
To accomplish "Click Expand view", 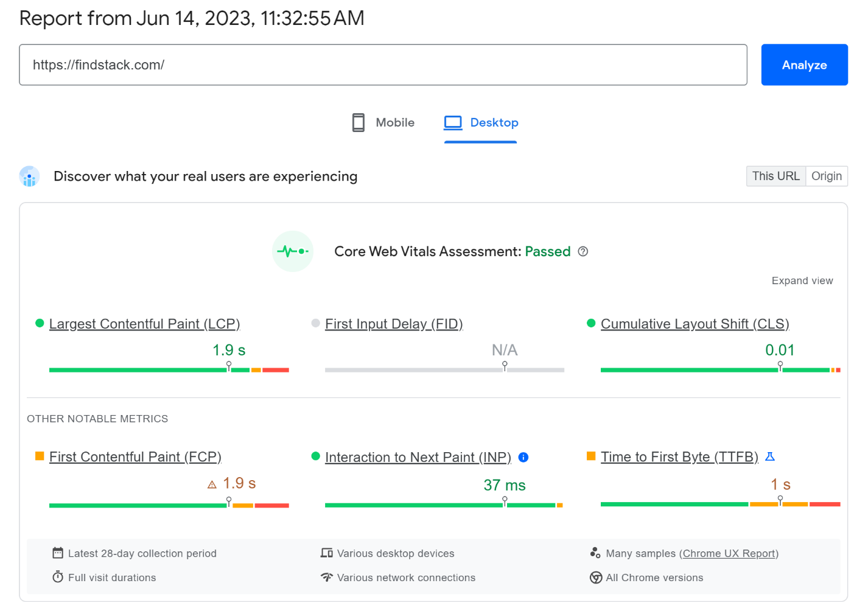I will point(802,281).
